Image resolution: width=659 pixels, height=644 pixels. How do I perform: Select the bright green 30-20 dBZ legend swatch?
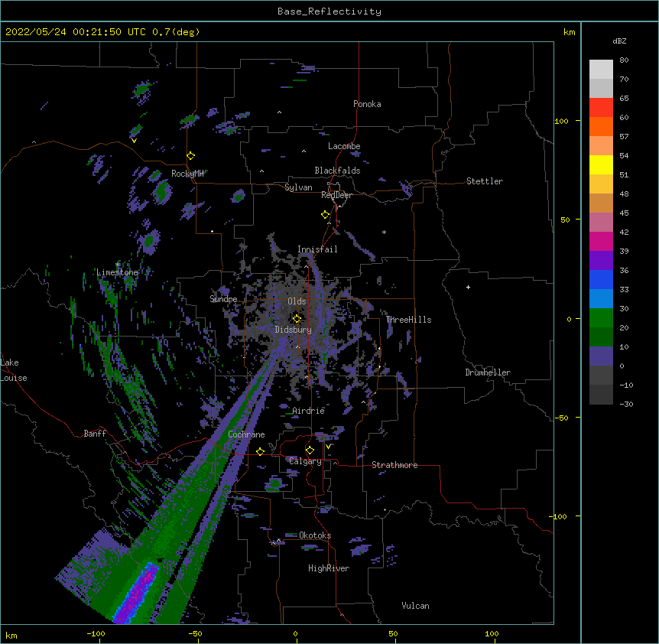coord(601,318)
